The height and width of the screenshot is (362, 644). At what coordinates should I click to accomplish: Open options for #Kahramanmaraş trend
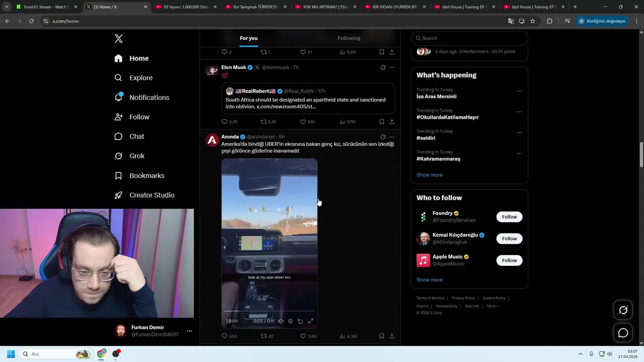[x=519, y=153]
